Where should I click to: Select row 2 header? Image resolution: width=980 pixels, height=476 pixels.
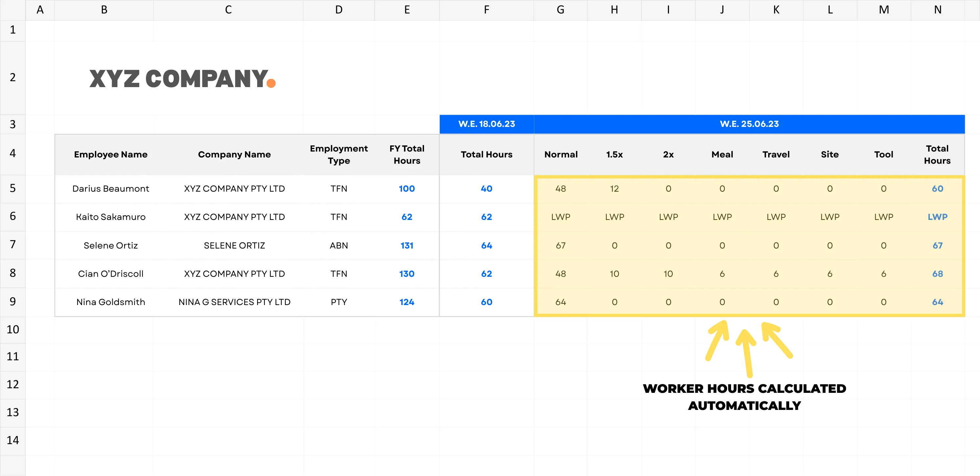click(x=12, y=78)
